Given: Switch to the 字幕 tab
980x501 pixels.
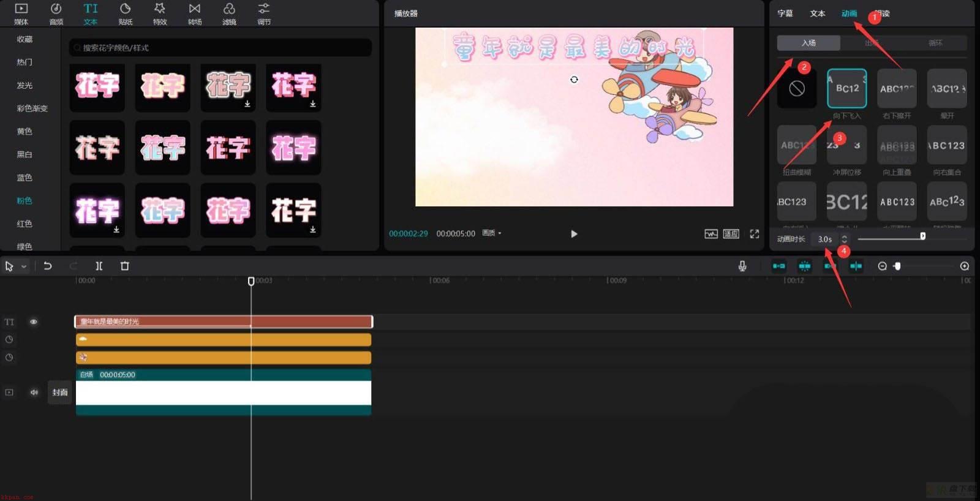Looking at the screenshot, I should tap(785, 13).
